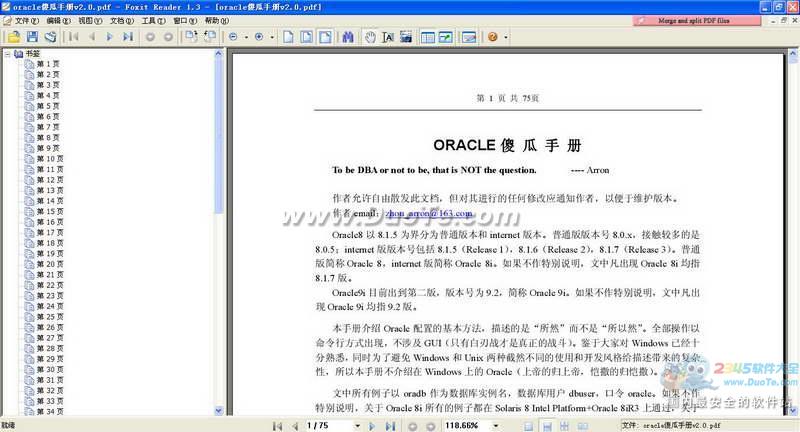Click the bookmarks panel vertical scrollbar thumb
Viewport: 800px width, 432px height.
click(219, 135)
